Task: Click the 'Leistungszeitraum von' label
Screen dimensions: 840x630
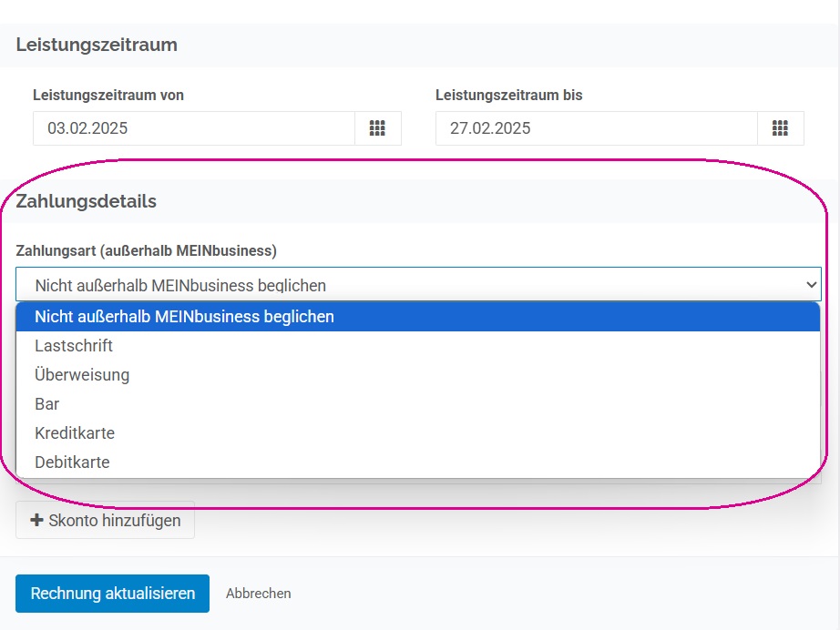Action: coord(108,96)
